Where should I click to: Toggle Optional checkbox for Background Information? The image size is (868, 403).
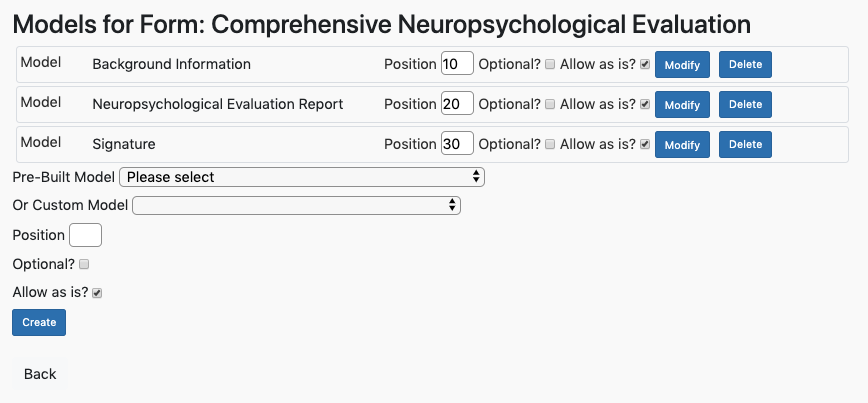[550, 64]
